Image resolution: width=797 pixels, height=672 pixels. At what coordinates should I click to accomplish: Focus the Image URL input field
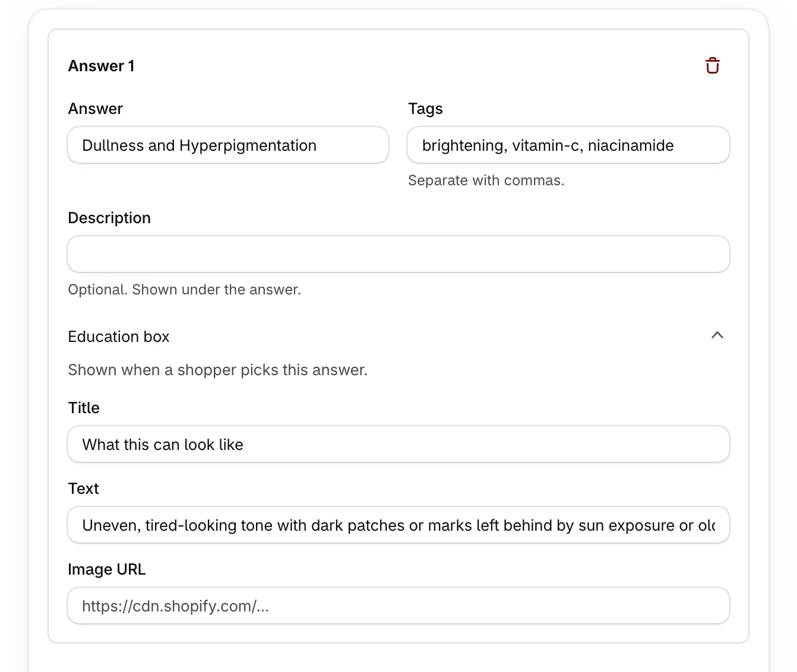click(398, 606)
